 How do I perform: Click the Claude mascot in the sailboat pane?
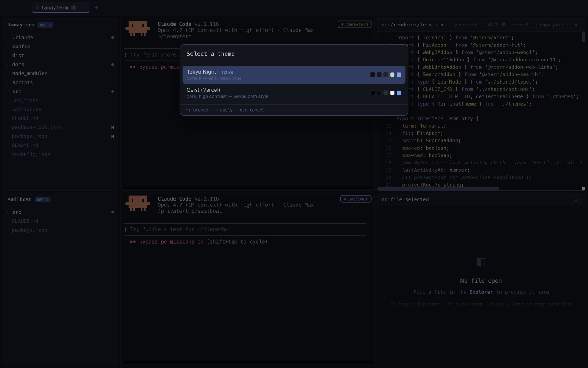coord(138,203)
